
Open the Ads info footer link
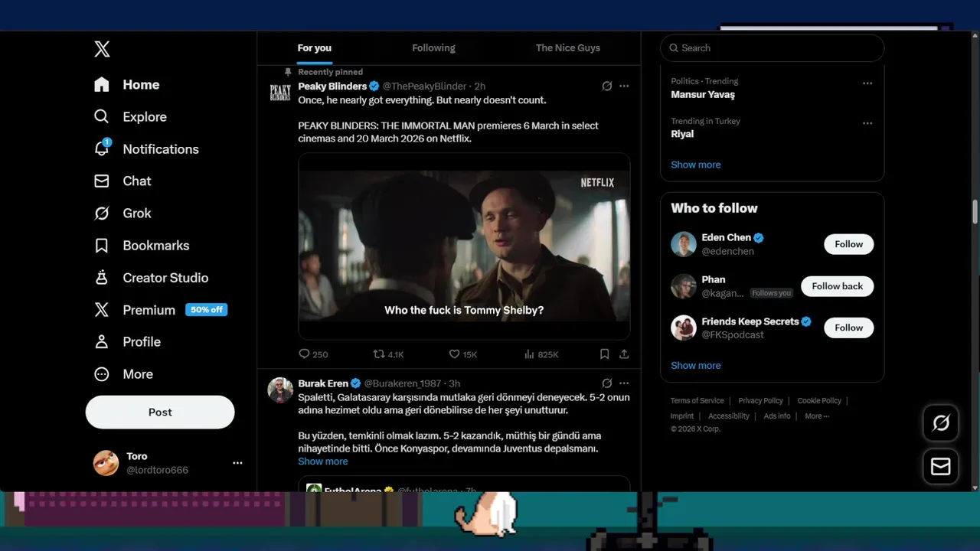tap(777, 416)
